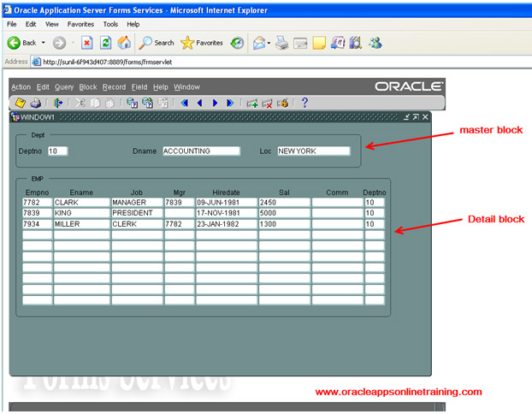532x414 pixels.
Task: Click the Search button in IE toolbar
Action: tap(157, 43)
